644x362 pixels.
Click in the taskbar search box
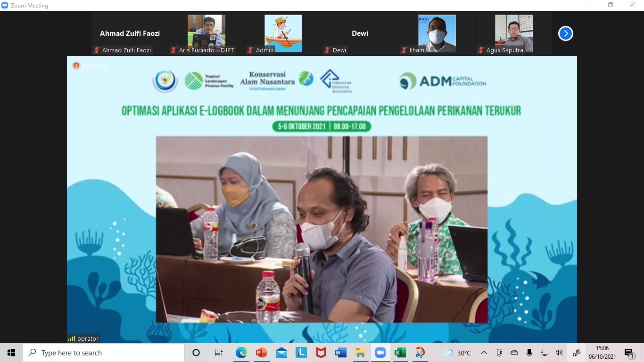tap(104, 353)
